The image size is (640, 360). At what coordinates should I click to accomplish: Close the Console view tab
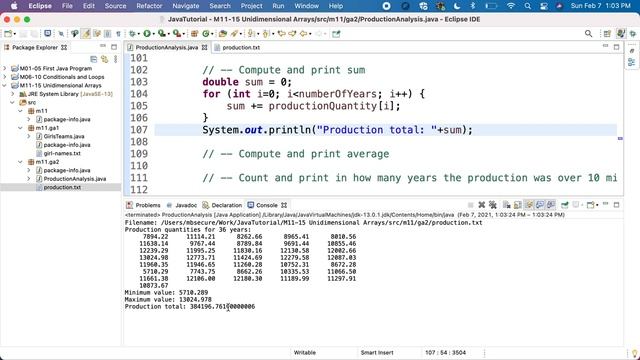284,205
